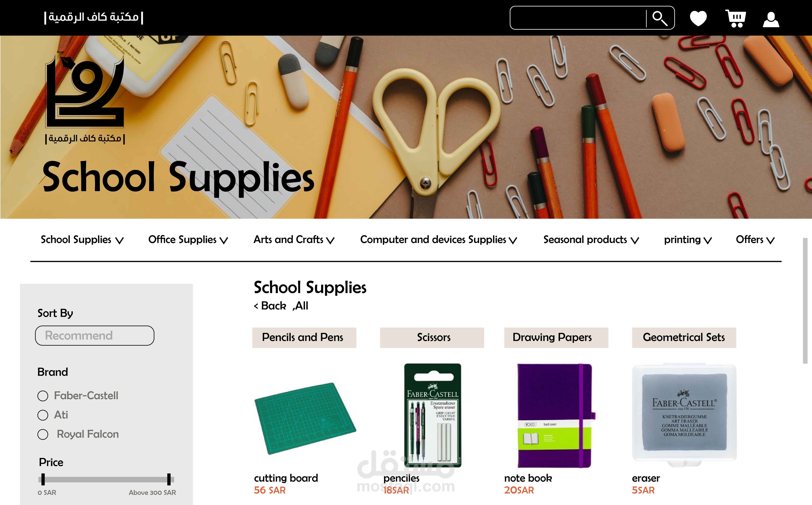Screen dimensions: 812x505
Task: Select the Ati brand radio button
Action: (x=43, y=415)
